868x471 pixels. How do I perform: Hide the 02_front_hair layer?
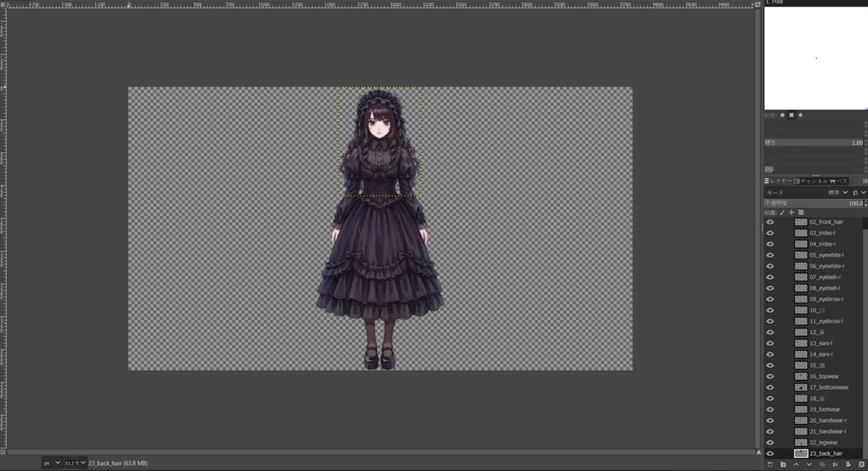pos(770,222)
